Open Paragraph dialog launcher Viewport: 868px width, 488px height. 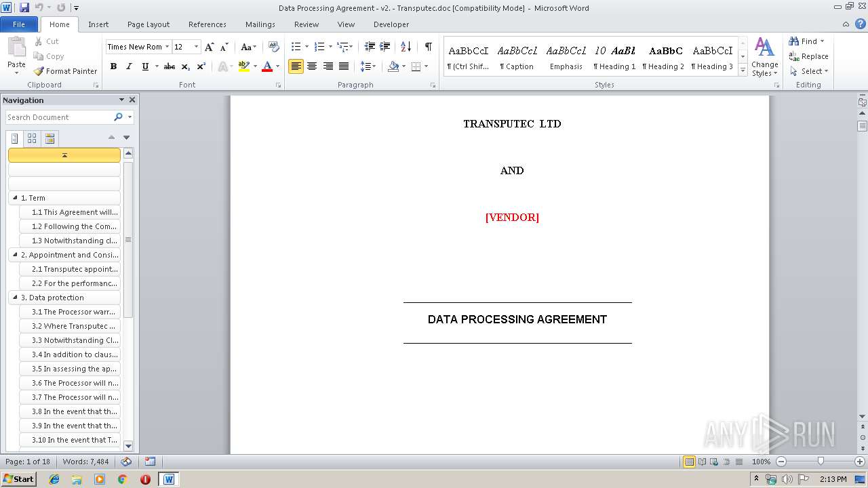433,85
